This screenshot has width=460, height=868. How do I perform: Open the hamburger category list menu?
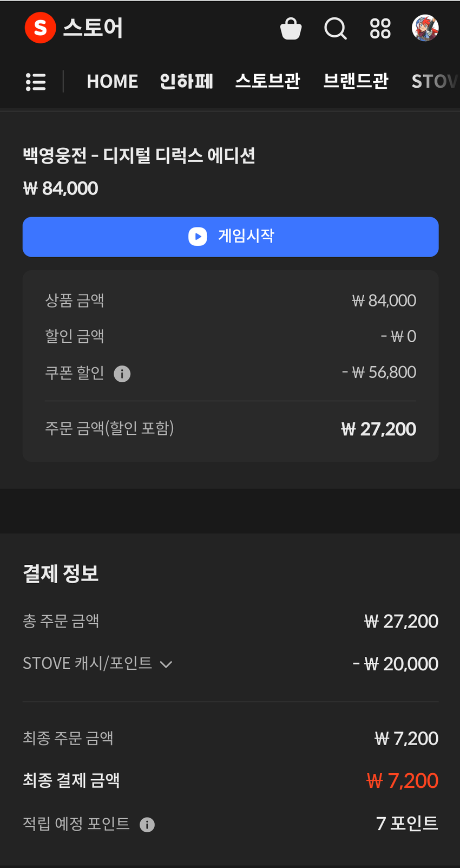[x=36, y=82]
